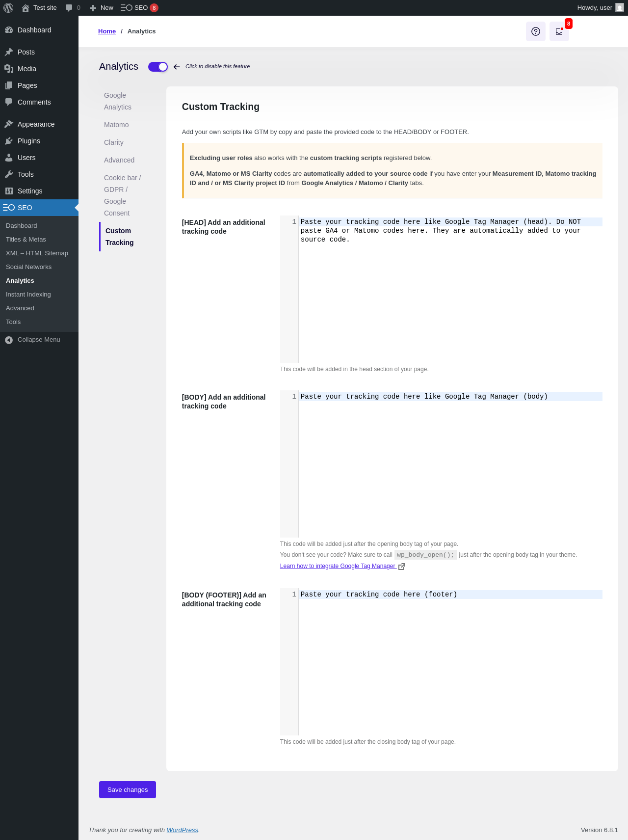Screen dimensions: 628x840
Task: Click the WordPress logo icon
Action: (8, 8)
